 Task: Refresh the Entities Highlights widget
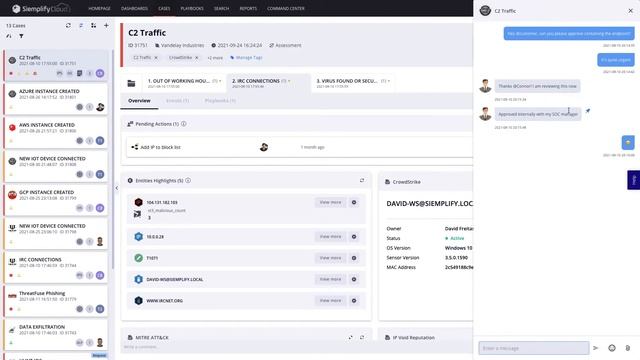tap(362, 180)
